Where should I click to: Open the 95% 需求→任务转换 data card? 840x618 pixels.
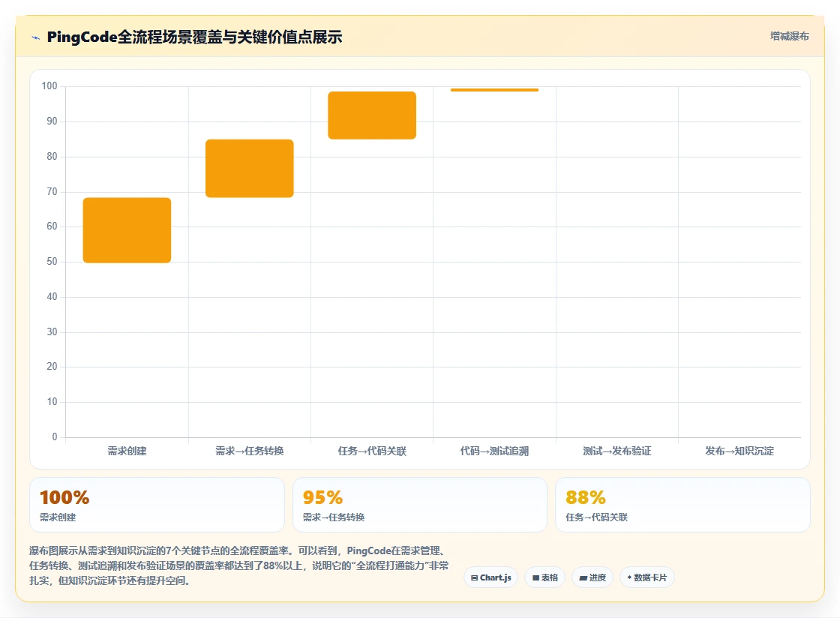point(419,505)
